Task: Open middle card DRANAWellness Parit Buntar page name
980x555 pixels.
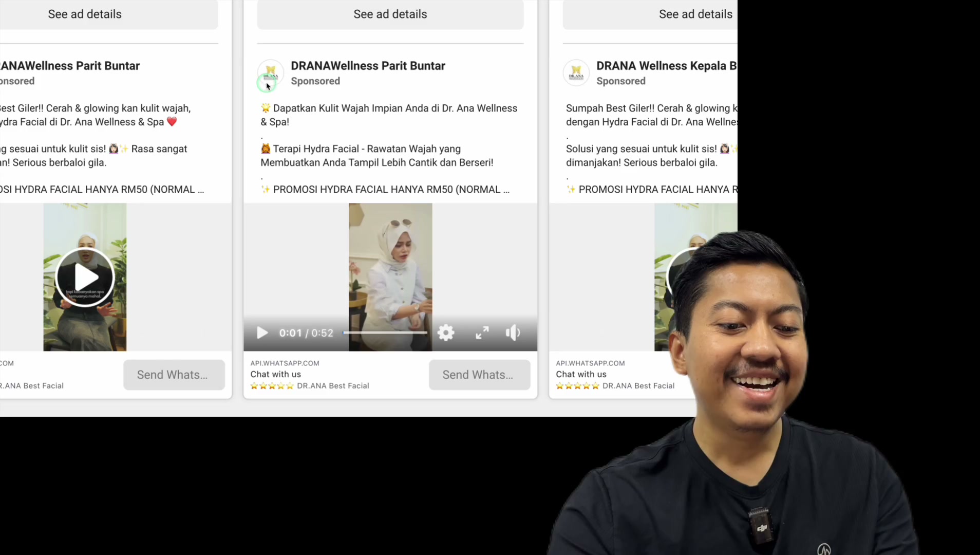Action: coord(368,66)
